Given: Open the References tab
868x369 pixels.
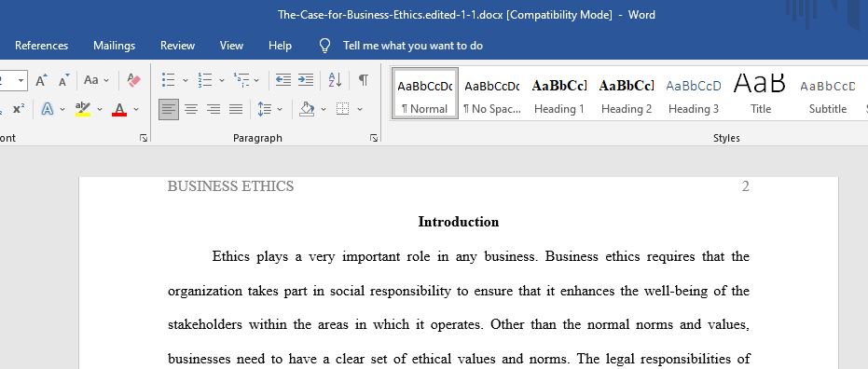Looking at the screenshot, I should pos(42,46).
